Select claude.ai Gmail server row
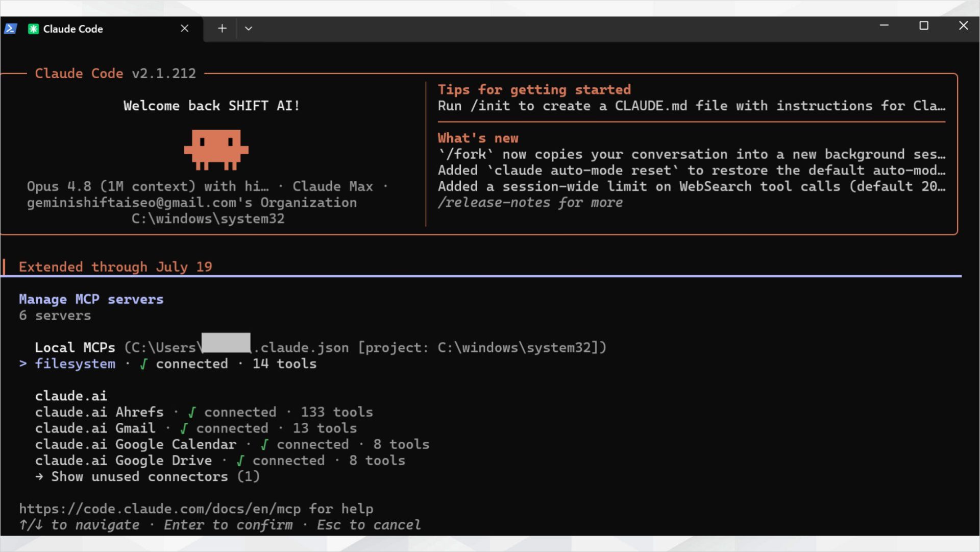 click(196, 428)
